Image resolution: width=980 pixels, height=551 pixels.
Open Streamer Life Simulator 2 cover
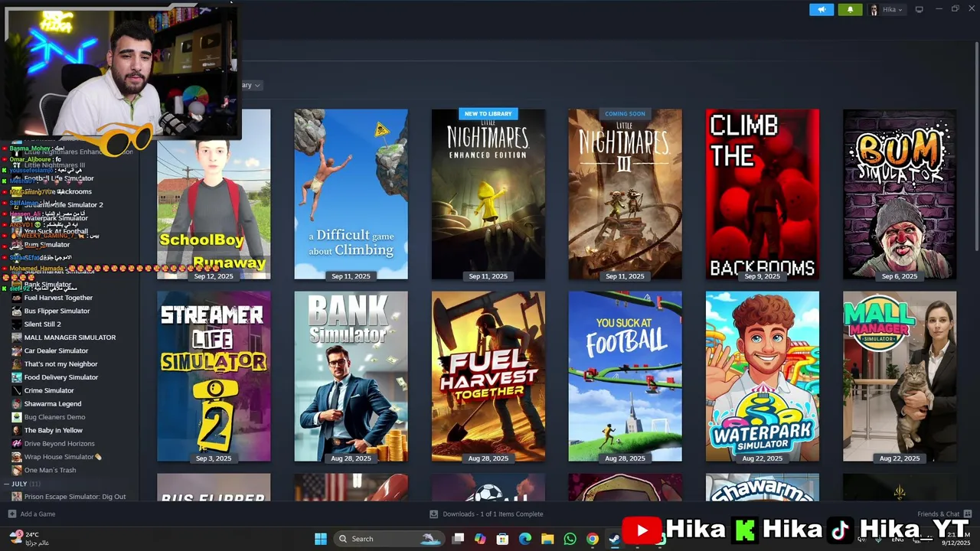pos(214,377)
